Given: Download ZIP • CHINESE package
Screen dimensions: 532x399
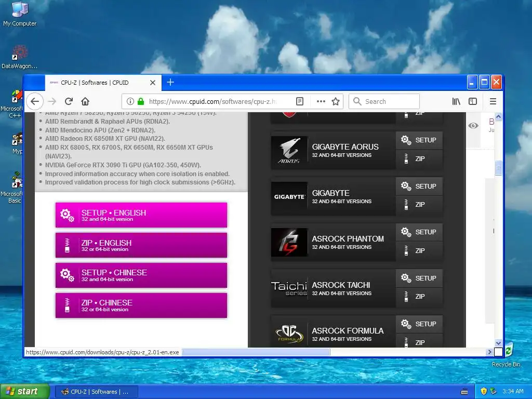Looking at the screenshot, I should (x=141, y=305).
